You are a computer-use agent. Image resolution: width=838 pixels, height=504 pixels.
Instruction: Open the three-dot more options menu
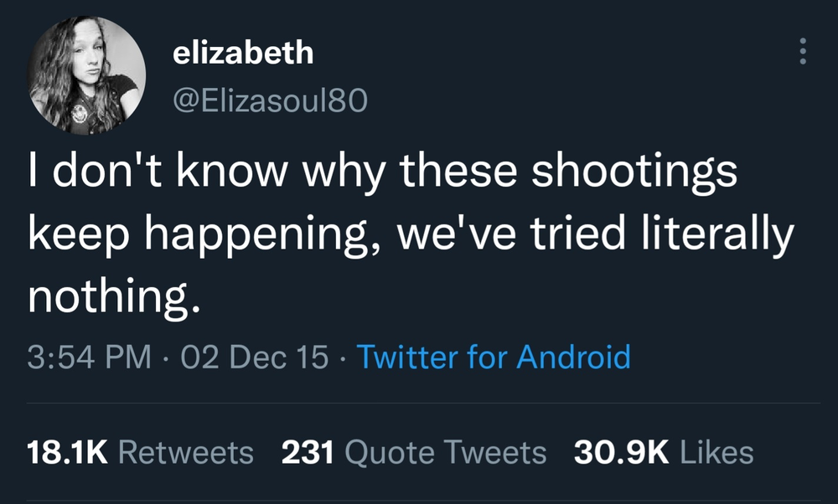pos(803,52)
